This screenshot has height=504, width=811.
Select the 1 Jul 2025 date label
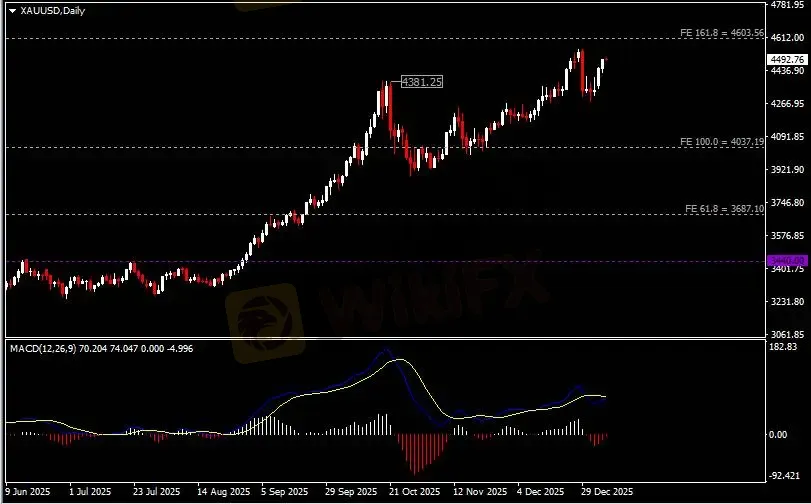click(90, 491)
